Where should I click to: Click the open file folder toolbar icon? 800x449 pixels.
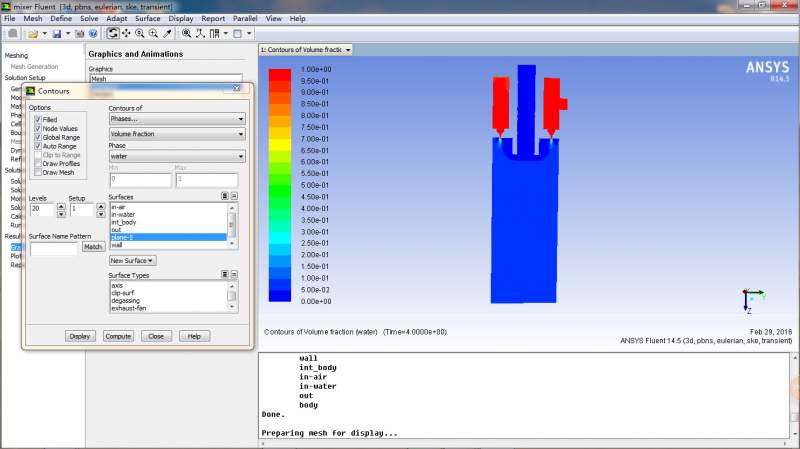pyautogui.click(x=33, y=34)
